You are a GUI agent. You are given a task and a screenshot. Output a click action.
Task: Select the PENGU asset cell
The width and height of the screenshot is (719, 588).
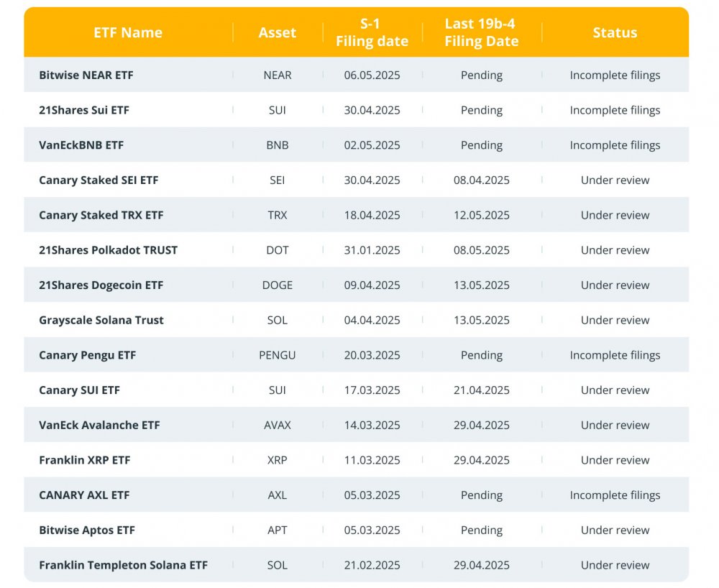tap(278, 355)
